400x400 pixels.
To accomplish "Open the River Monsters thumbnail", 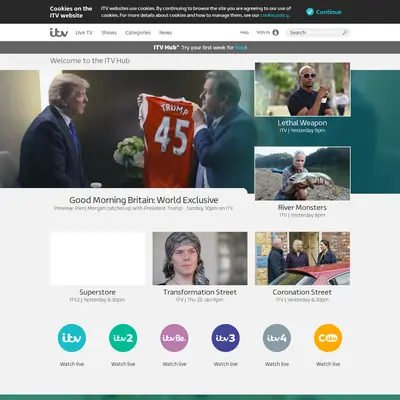I will tap(302, 173).
